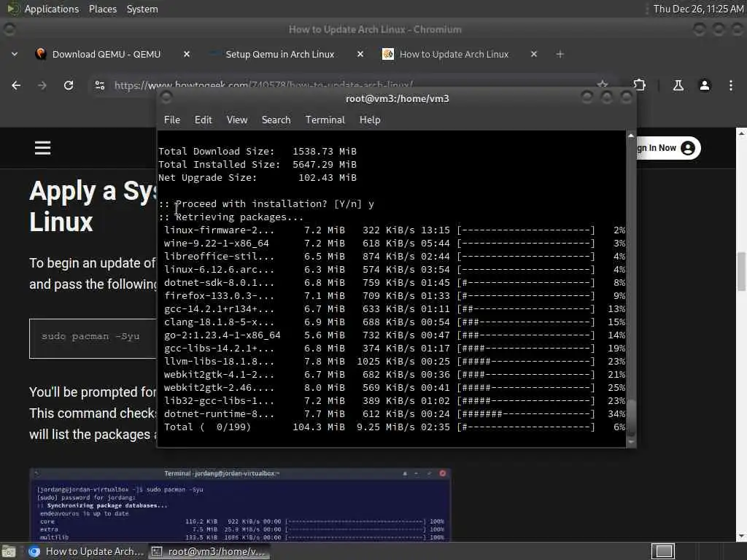Click the Proceed with installation prompt
Viewport: 747px width, 560px height.
(x=266, y=204)
